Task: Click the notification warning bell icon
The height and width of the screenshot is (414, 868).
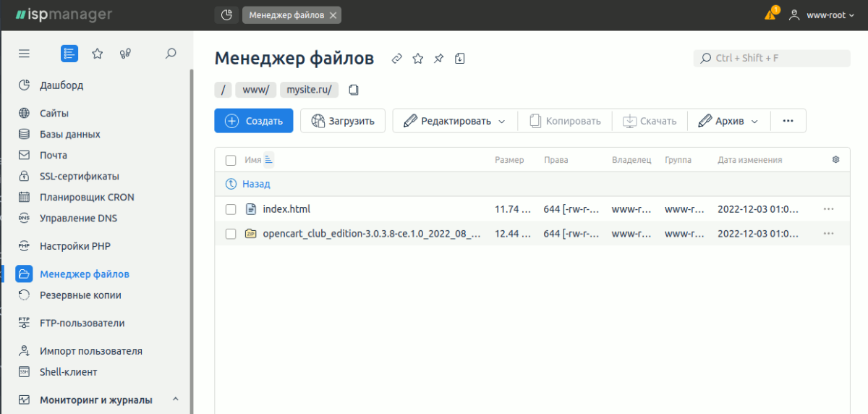Action: click(770, 14)
